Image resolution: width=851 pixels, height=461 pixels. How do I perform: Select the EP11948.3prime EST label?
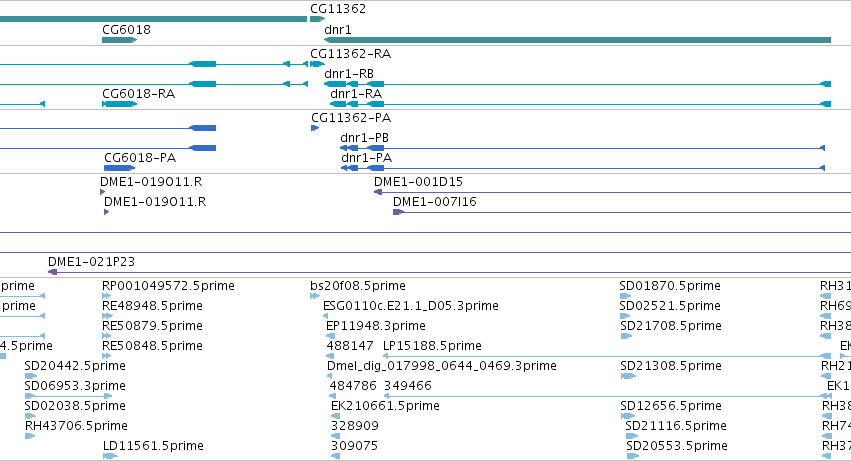click(376, 326)
